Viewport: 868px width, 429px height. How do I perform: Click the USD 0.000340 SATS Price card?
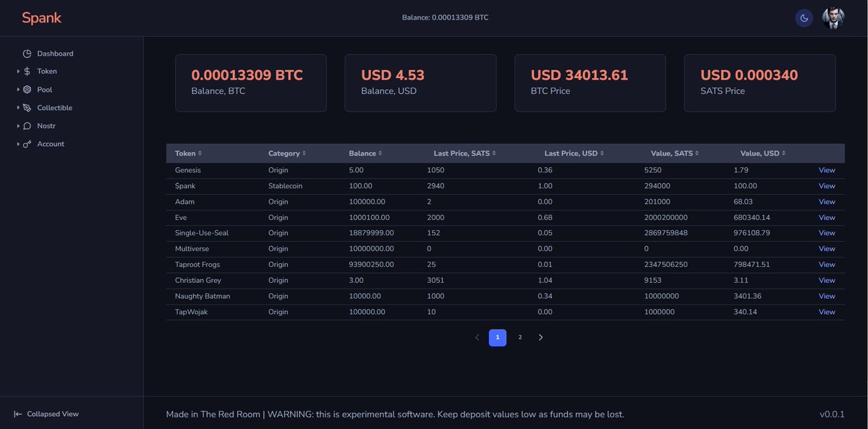pos(760,83)
